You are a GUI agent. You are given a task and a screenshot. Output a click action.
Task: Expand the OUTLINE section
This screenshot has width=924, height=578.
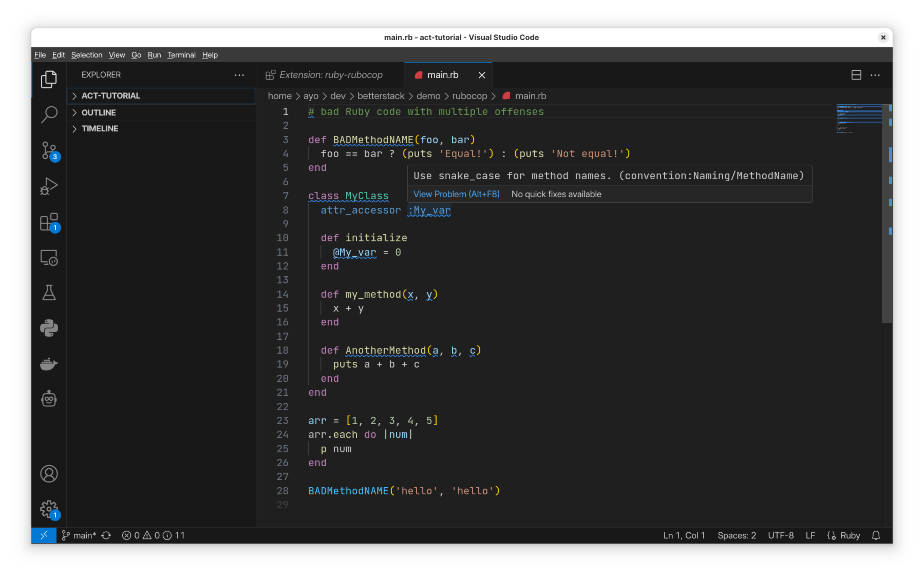pos(99,113)
